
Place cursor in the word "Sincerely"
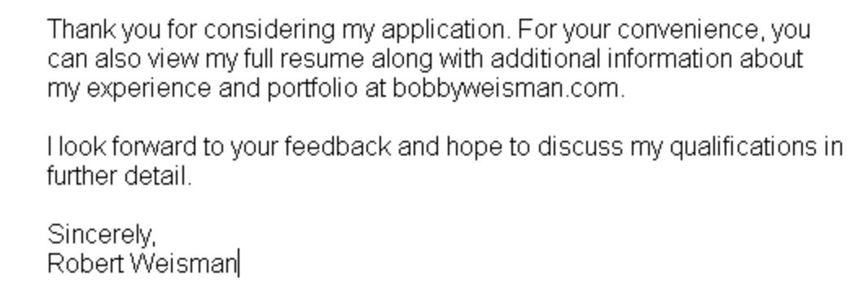point(99,235)
